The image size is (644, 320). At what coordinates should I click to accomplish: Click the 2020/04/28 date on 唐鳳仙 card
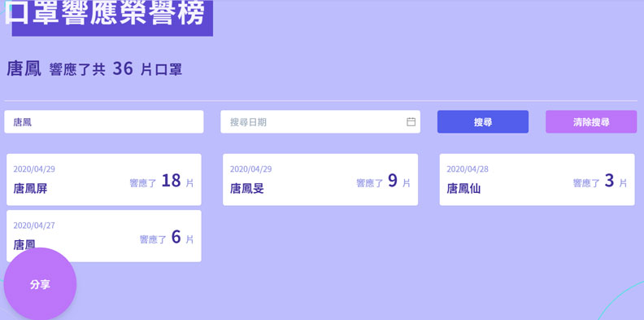[468, 169]
